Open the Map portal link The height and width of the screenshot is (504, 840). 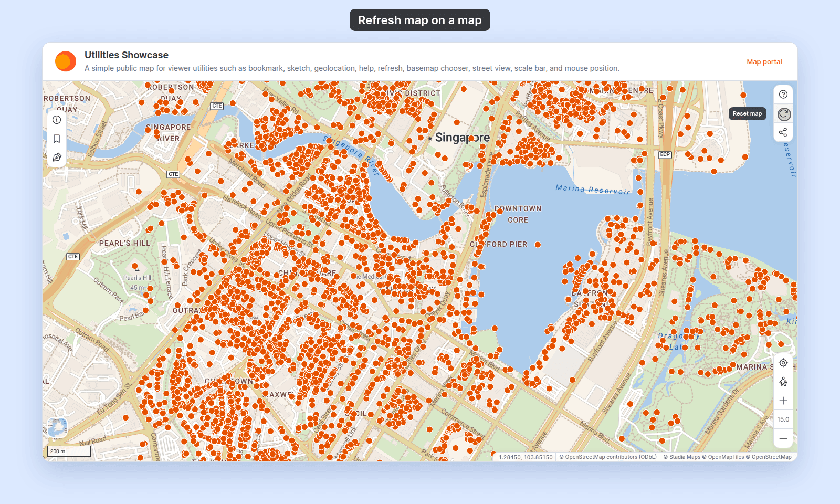click(764, 61)
